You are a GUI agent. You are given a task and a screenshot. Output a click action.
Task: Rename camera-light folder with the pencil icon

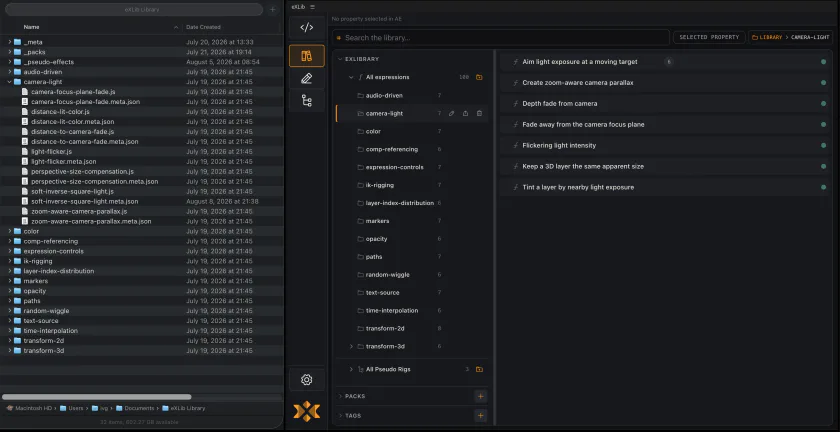tap(451, 113)
